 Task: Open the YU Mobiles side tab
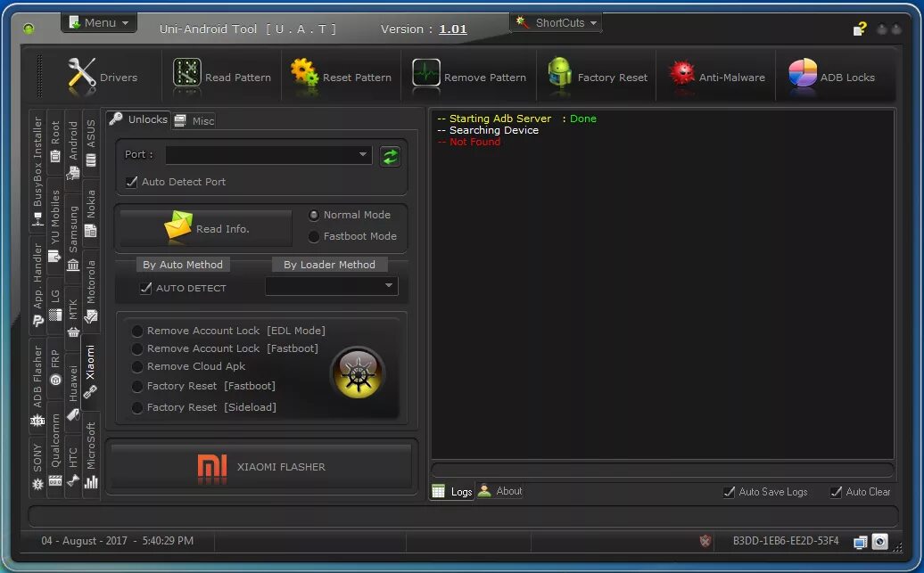55,227
